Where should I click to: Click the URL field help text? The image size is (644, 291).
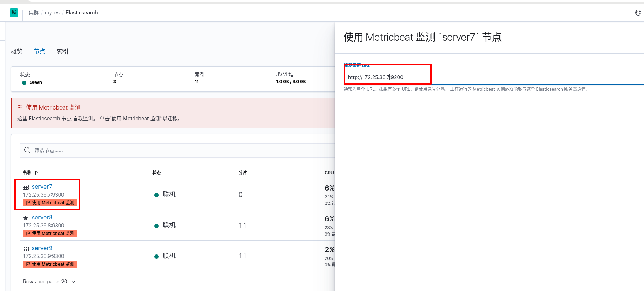pos(466,89)
